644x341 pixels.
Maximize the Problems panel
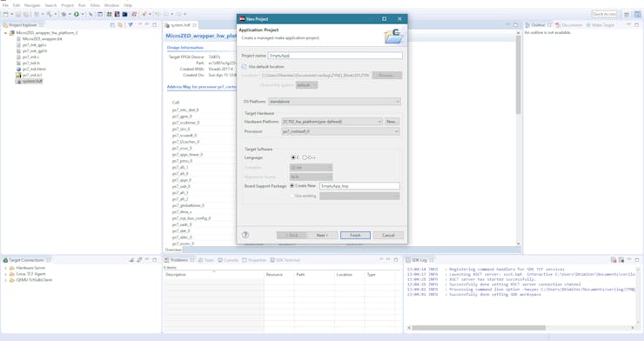[396, 260]
